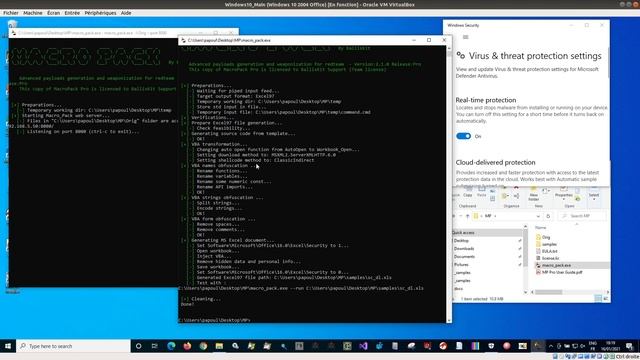The width and height of the screenshot is (640, 360).
Task: Open the Windows Security hamburger menu
Action: [465, 37]
